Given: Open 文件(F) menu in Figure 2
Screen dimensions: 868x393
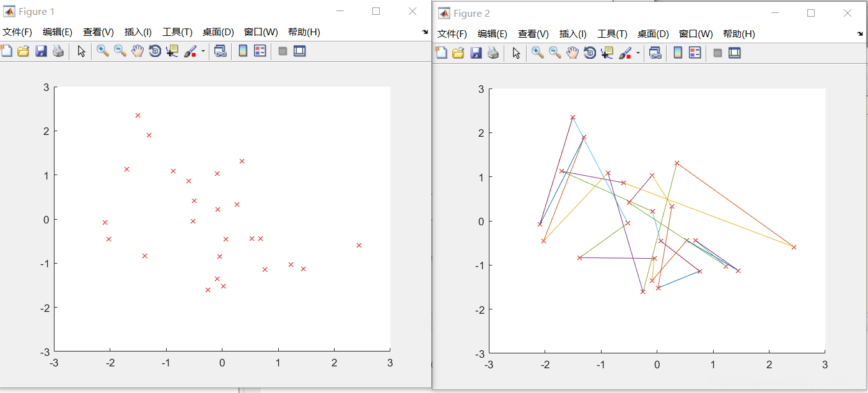Looking at the screenshot, I should pos(452,34).
